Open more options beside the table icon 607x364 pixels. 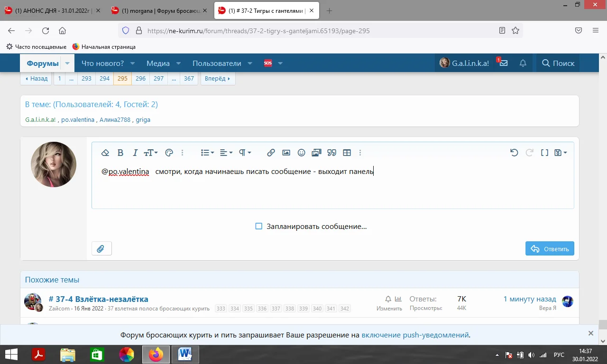[x=360, y=153]
